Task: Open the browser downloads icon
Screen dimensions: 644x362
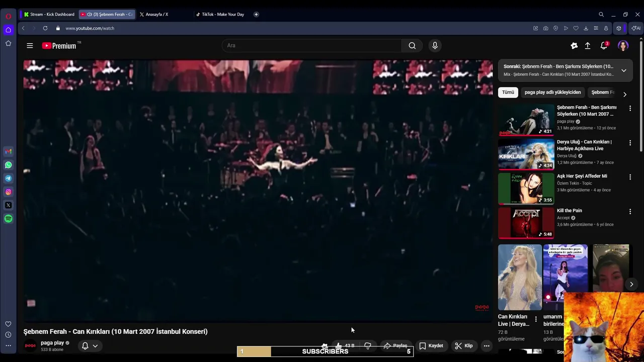Action: [586, 28]
